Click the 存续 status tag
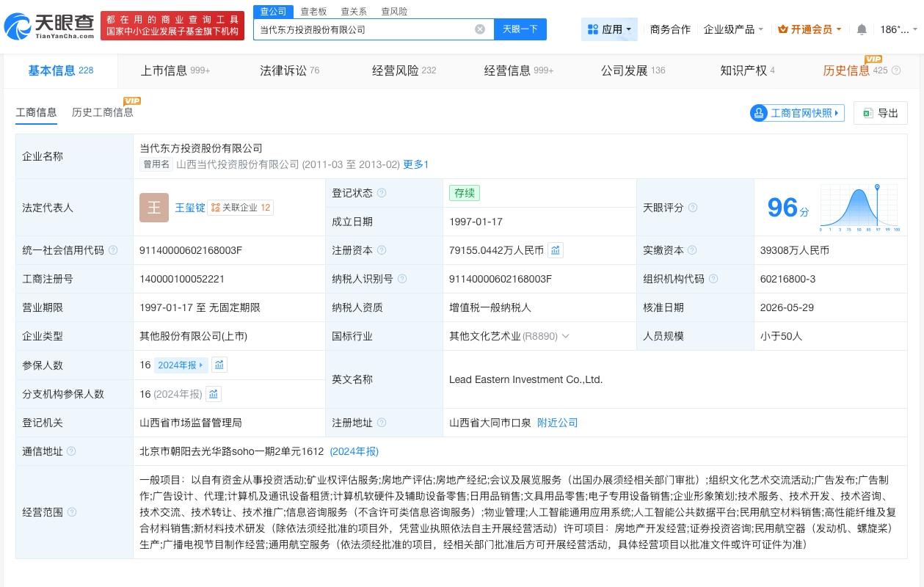Viewport: 924px width, 587px height. (465, 193)
